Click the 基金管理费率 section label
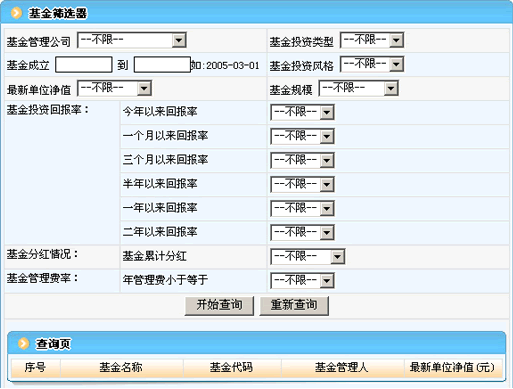 tap(42, 278)
